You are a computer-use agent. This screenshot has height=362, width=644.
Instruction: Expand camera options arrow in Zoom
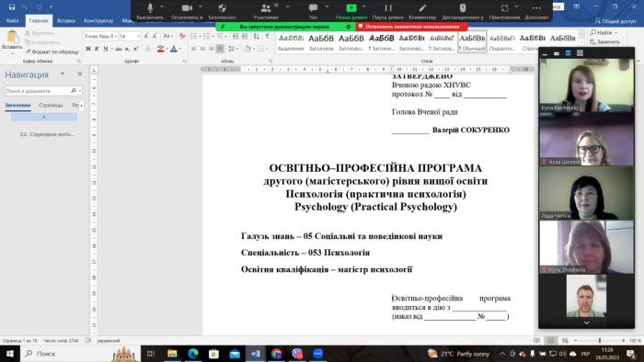(x=201, y=6)
